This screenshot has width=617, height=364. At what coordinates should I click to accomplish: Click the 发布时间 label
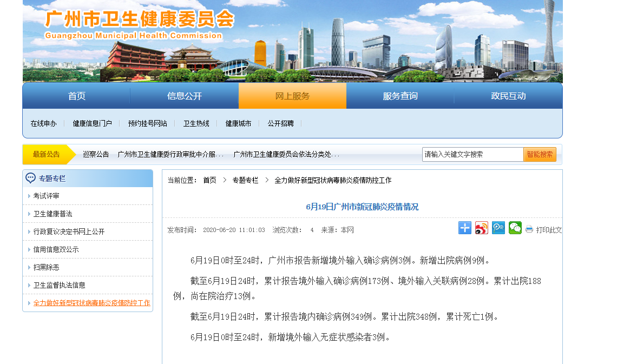(x=182, y=230)
